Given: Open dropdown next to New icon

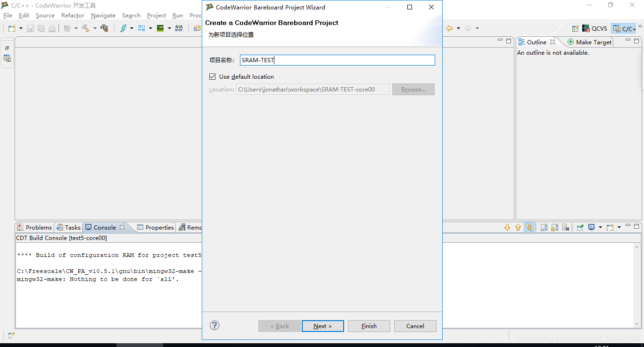Looking at the screenshot, I should click(x=21, y=28).
